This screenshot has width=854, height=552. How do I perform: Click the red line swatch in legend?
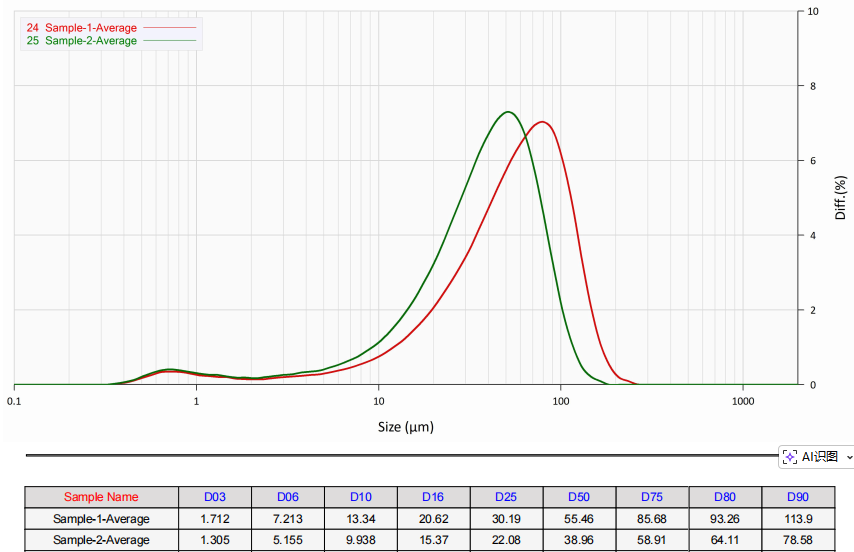pos(169,28)
